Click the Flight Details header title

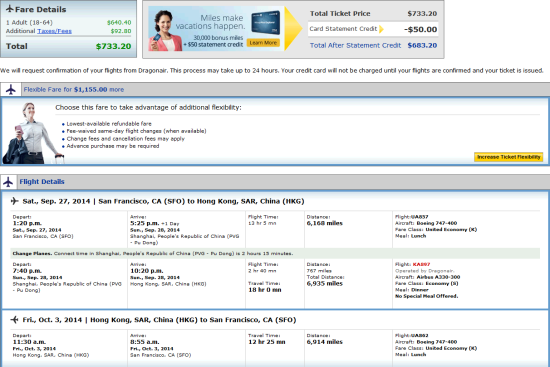(x=42, y=182)
